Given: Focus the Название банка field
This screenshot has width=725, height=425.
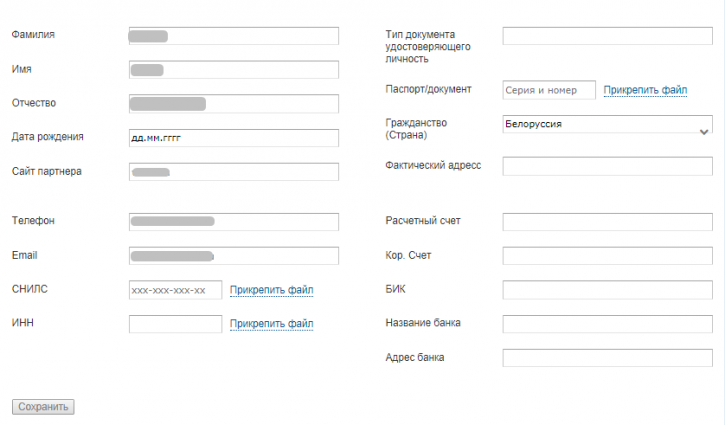Looking at the screenshot, I should click(607, 324).
